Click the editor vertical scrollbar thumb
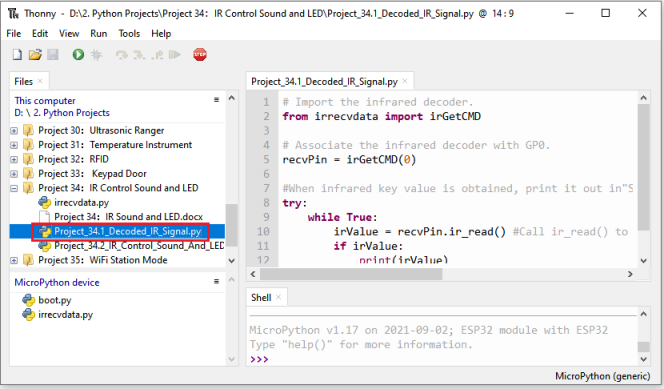The width and height of the screenshot is (664, 389). pyautogui.click(x=644, y=168)
